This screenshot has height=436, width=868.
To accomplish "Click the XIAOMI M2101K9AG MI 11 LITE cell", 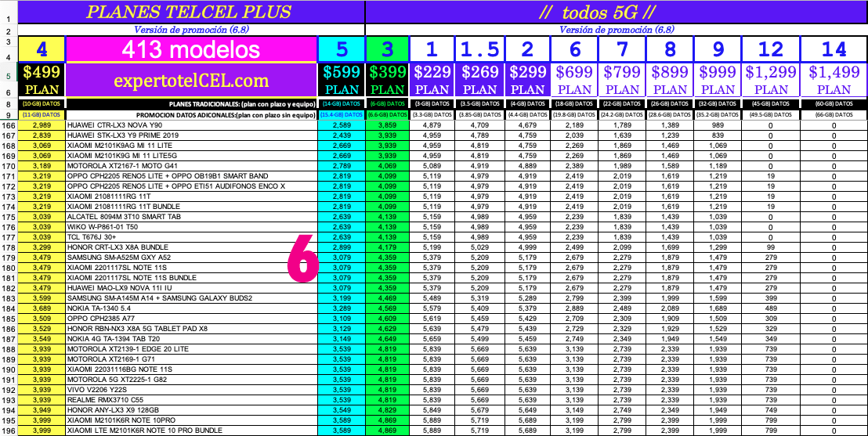I will [x=191, y=146].
